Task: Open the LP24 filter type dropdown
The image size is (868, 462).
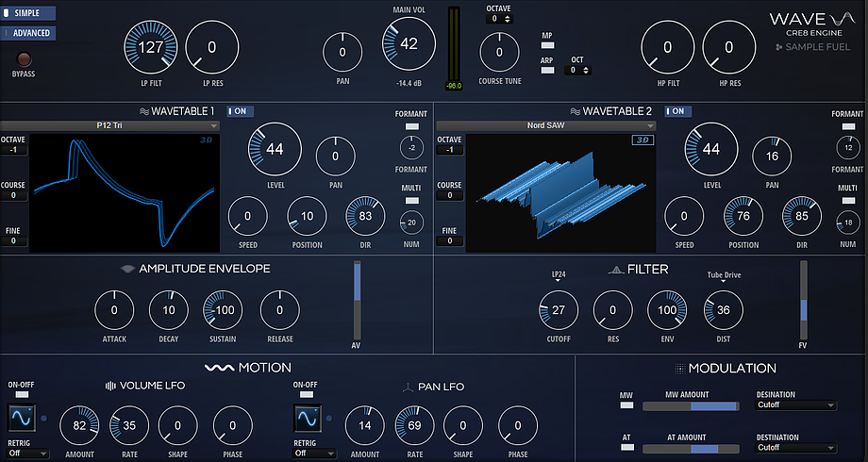Action: 559,276
